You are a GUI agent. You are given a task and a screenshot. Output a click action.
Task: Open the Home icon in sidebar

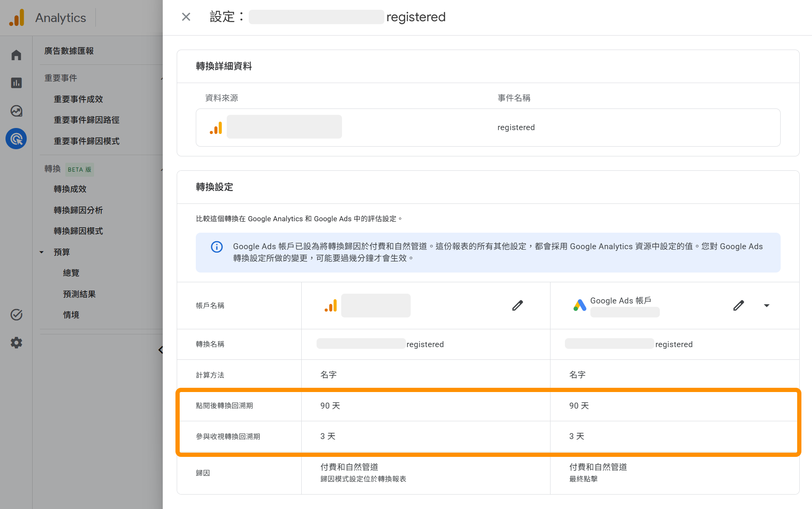[16, 55]
